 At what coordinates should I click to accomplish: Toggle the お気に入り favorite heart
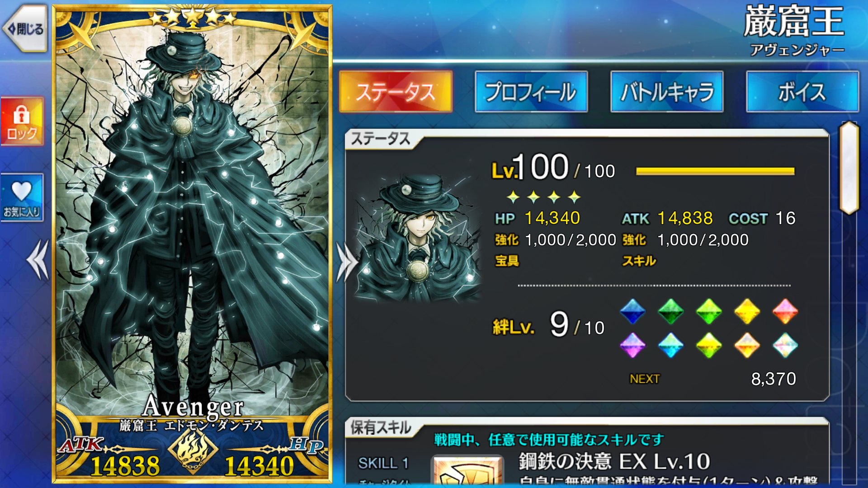(x=22, y=197)
